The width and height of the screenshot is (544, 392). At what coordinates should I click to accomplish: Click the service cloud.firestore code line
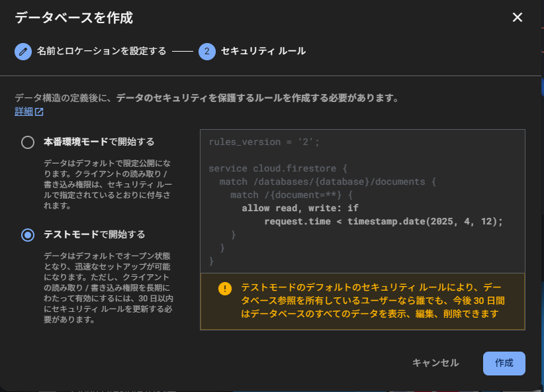[x=278, y=168]
